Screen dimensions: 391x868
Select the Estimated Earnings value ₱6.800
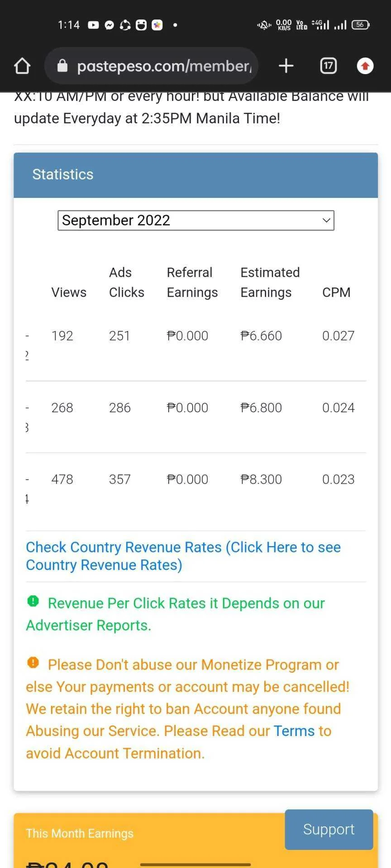click(x=261, y=408)
